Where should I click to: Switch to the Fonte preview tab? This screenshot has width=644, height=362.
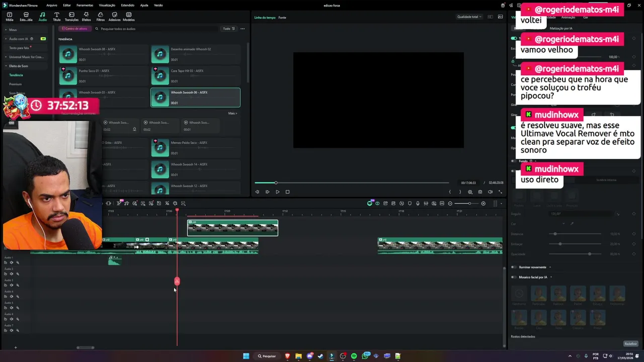[x=282, y=18]
